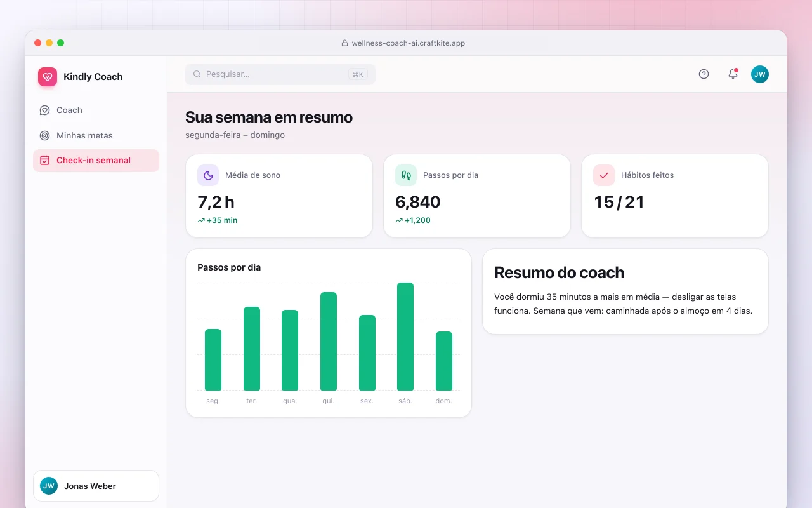Click the moon icon on sleep card

[208, 175]
